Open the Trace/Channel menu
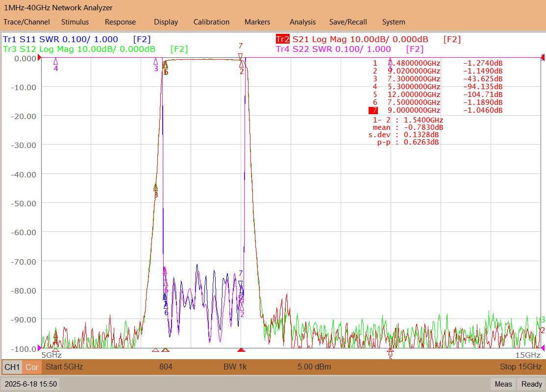This screenshot has width=546, height=392. tap(26, 22)
